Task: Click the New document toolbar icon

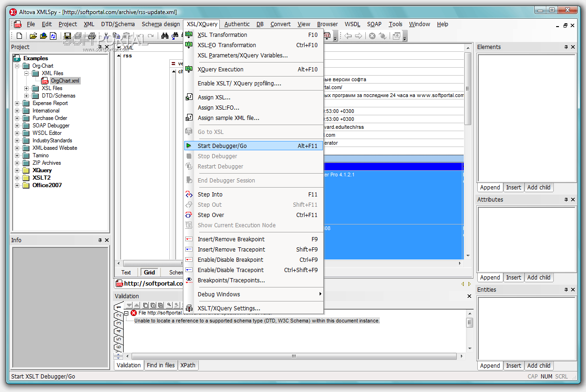Action: click(x=19, y=35)
